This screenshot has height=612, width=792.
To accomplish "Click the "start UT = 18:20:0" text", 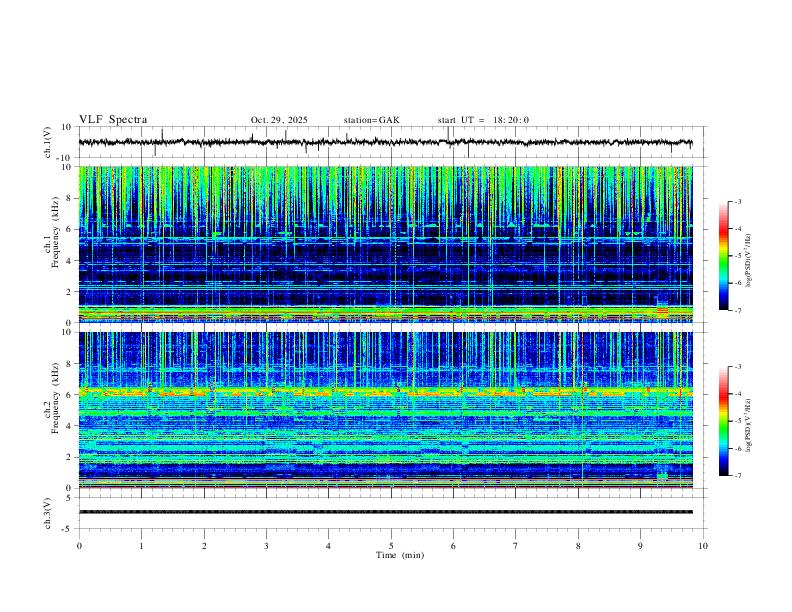I will point(483,120).
